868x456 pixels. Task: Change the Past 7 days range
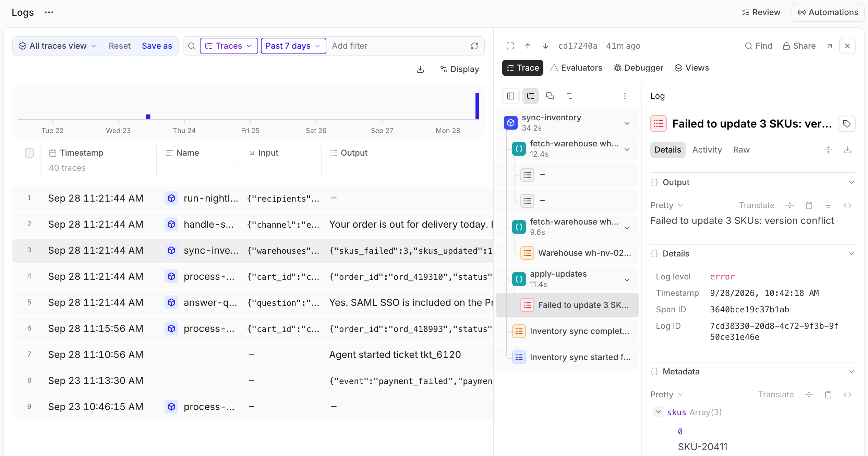click(293, 46)
